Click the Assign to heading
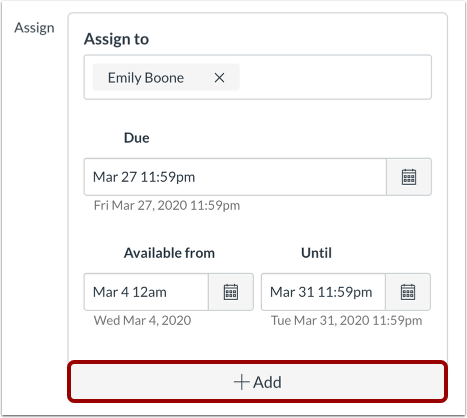The image size is (467, 418). coord(116,39)
